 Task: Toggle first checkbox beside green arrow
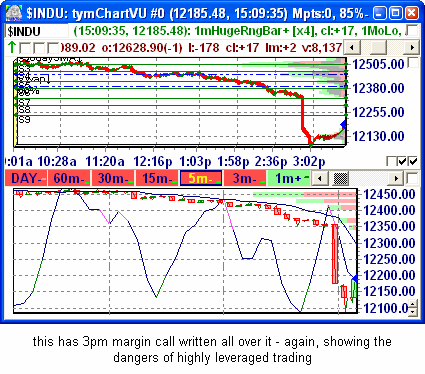point(25,48)
